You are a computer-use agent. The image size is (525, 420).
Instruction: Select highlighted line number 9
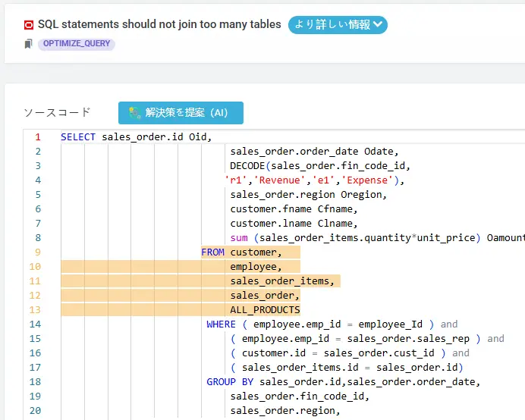(37, 252)
